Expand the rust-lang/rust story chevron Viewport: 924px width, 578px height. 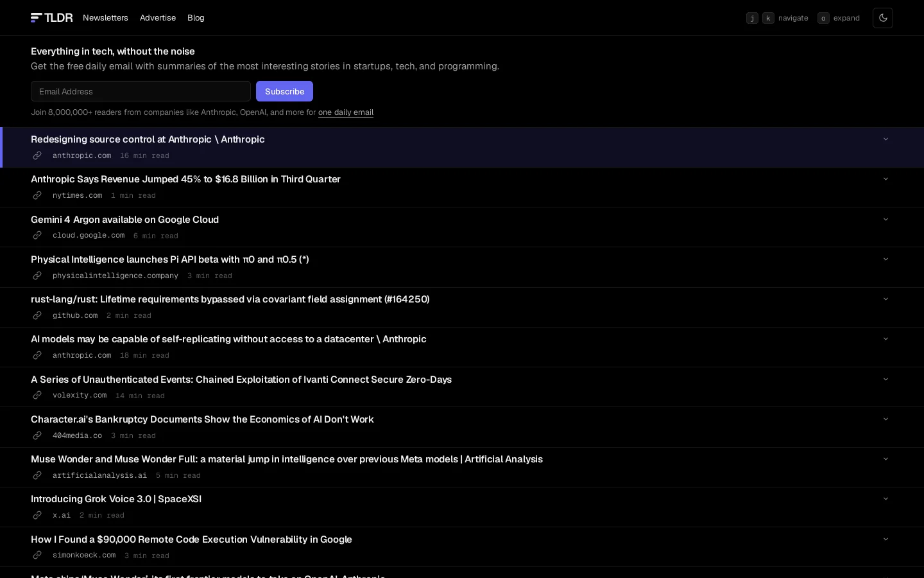click(886, 299)
